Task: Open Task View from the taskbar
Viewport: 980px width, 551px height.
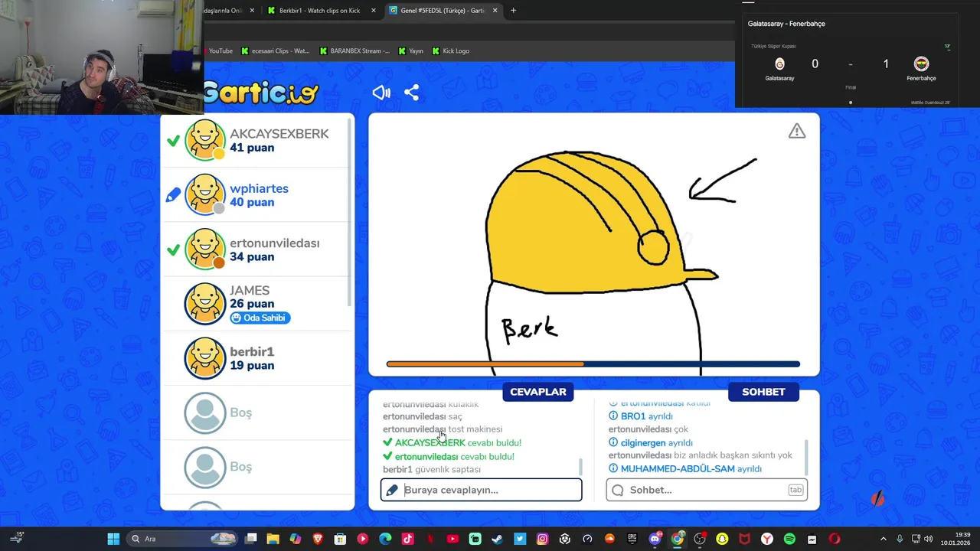Action: (x=250, y=539)
